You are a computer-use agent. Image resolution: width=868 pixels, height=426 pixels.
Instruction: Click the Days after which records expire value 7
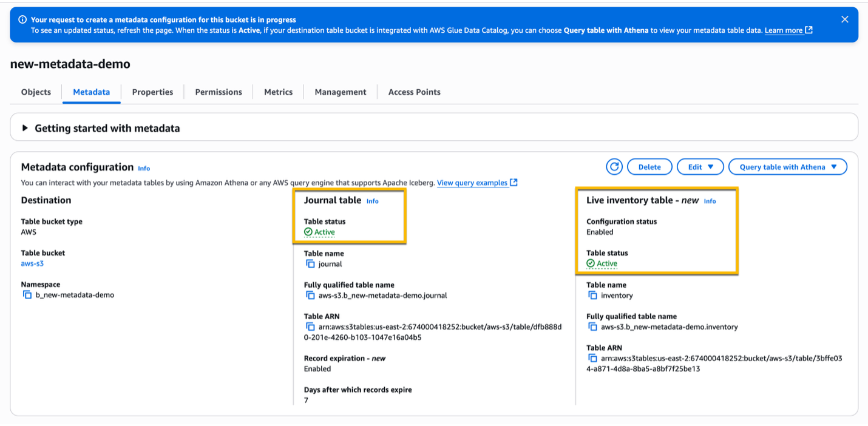coord(306,401)
